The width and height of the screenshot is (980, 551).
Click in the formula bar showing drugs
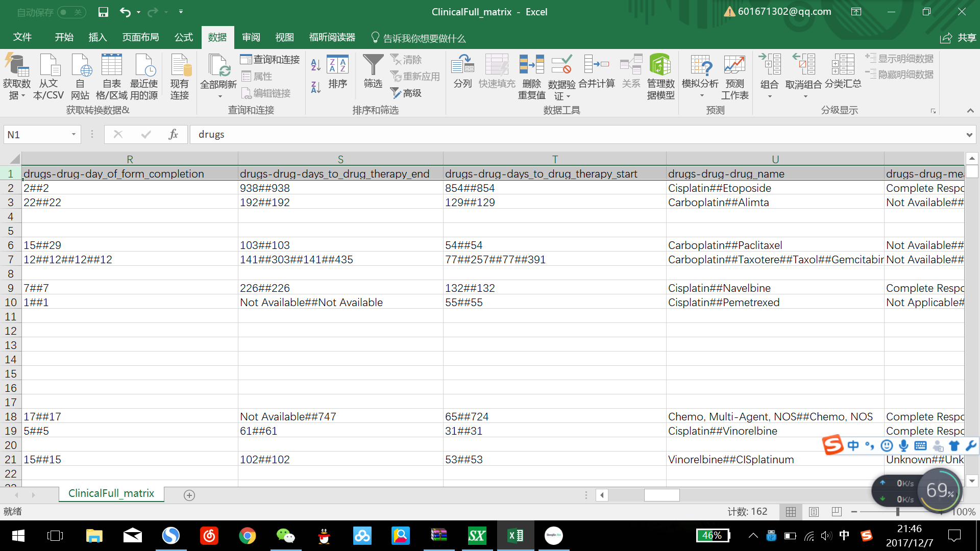click(x=577, y=135)
